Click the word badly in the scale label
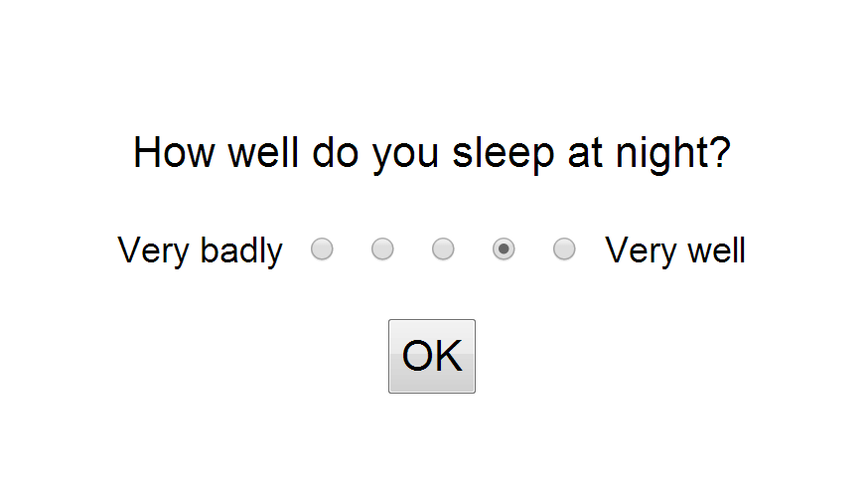Viewport: 868px width, 495px height. coord(241,250)
